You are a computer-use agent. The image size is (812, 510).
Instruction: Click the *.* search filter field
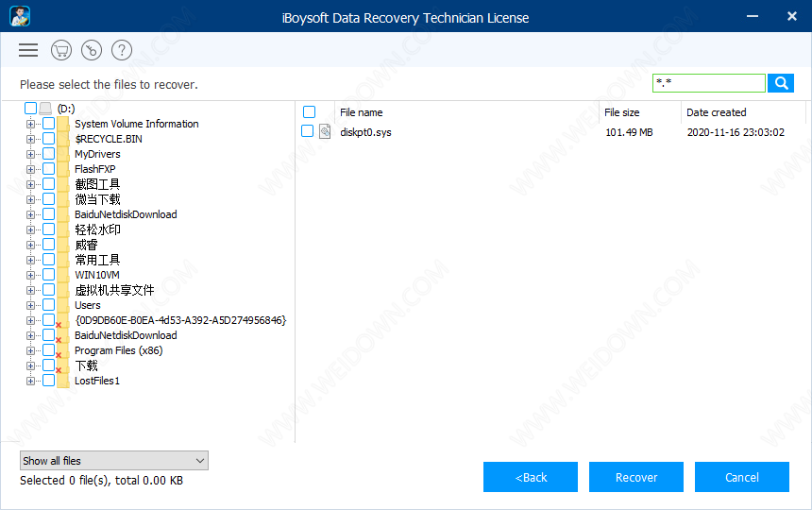(709, 83)
